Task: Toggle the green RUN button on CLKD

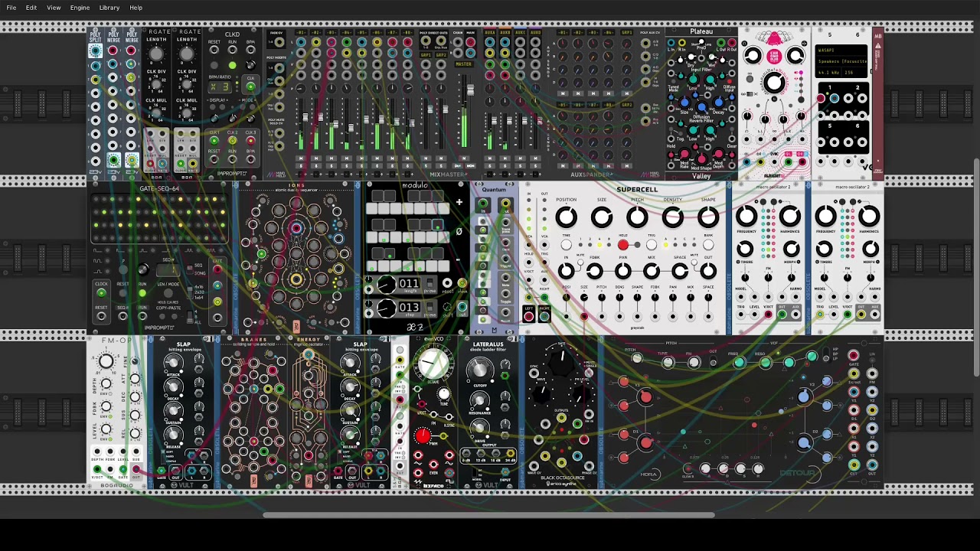Action: (233, 65)
